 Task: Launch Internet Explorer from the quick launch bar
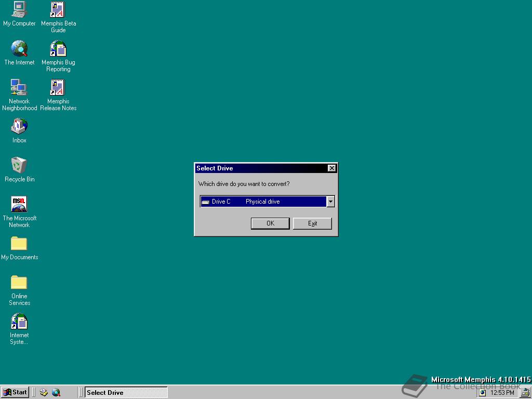[56, 393]
